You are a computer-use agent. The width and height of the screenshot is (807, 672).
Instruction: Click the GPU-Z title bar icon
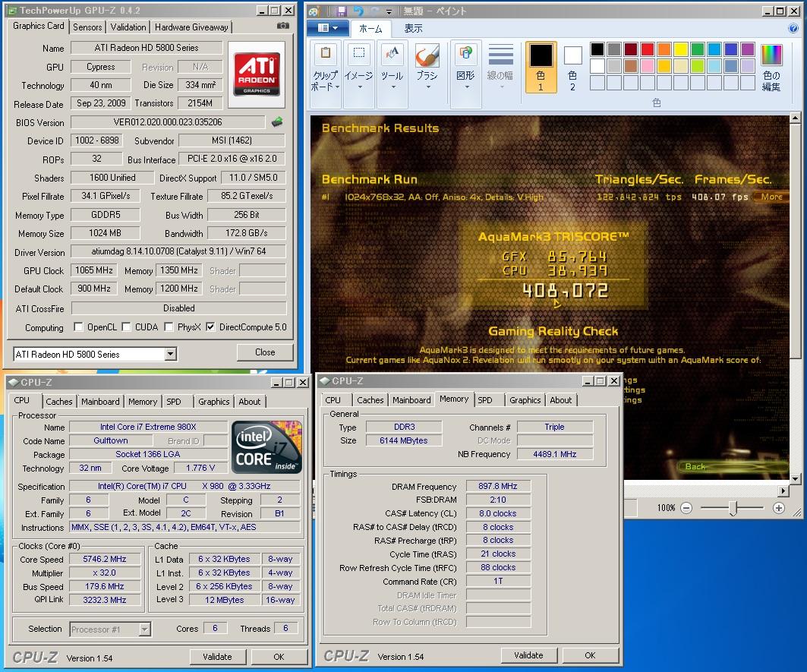[12, 11]
